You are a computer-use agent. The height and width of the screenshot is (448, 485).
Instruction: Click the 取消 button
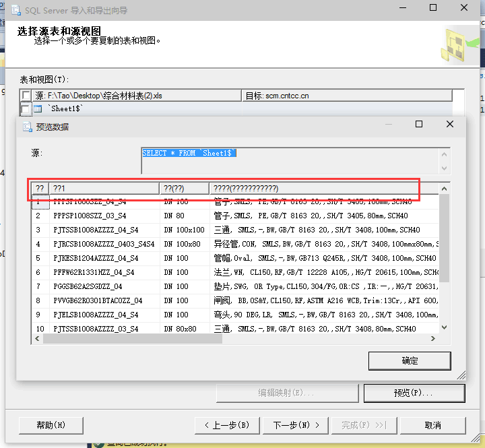coord(433,425)
